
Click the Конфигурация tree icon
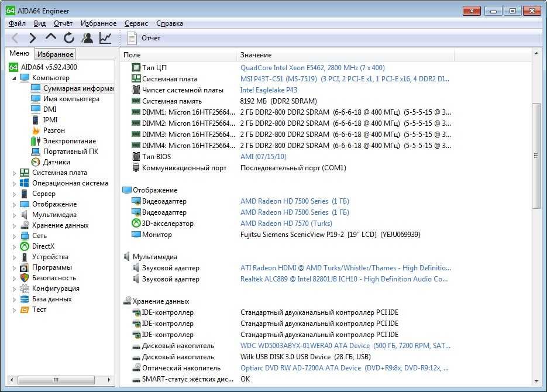pyautogui.click(x=25, y=288)
